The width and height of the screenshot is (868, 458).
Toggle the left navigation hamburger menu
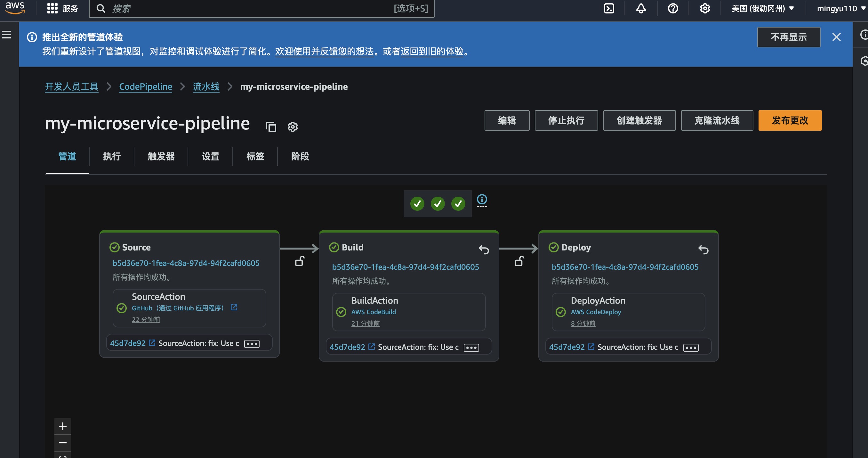6,34
